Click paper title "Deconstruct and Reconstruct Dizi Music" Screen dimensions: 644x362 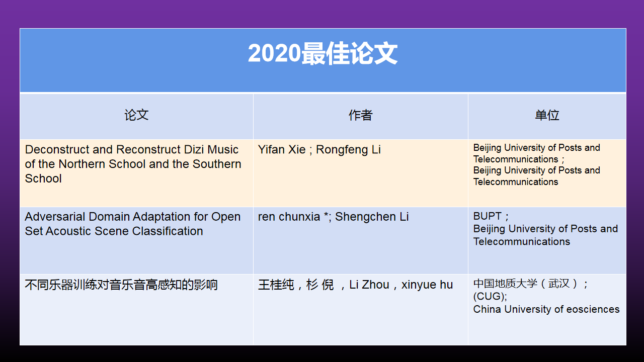coord(133,164)
